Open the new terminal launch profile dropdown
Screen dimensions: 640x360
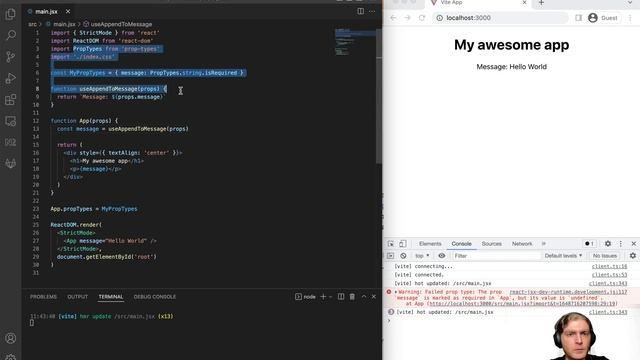330,297
